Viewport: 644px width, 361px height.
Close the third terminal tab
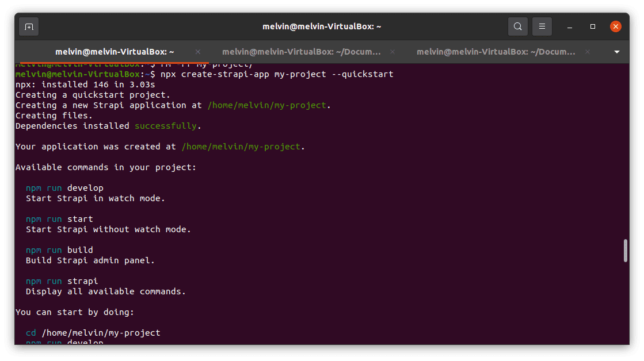[588, 52]
